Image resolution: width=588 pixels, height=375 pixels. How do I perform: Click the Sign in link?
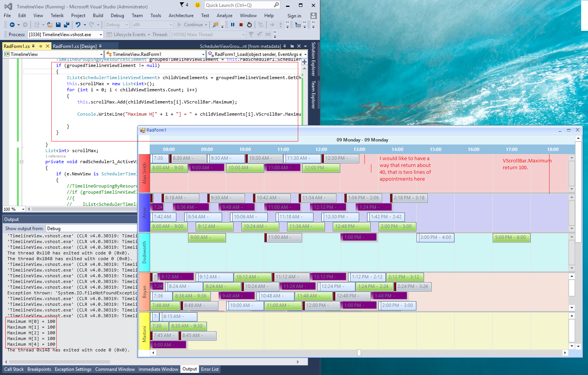pos(294,16)
